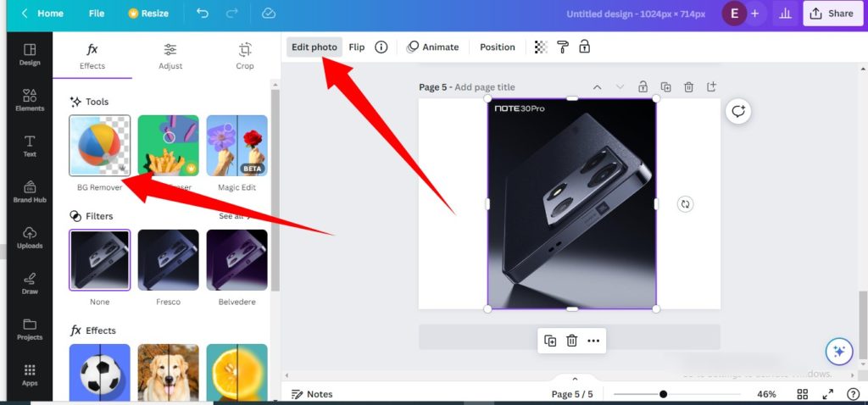Apply the Fresco filter
This screenshot has width=868, height=405.
(169, 260)
